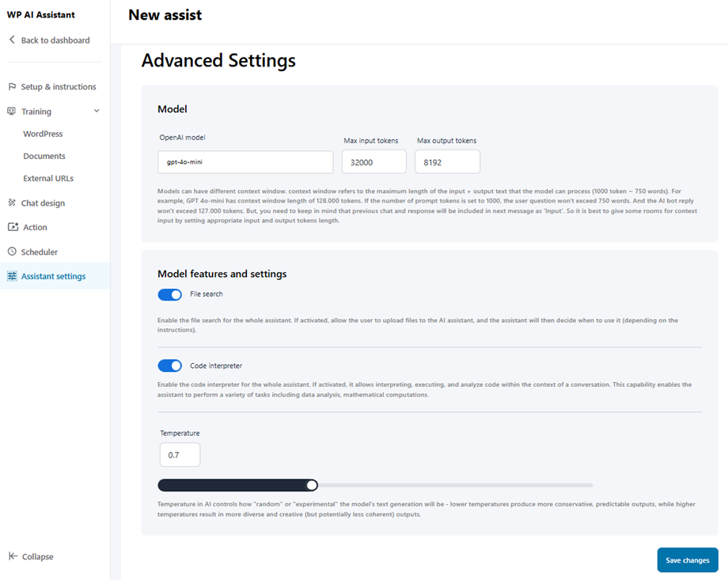Viewport: 728px width, 580px height.
Task: Go to Documents training page
Action: click(44, 156)
